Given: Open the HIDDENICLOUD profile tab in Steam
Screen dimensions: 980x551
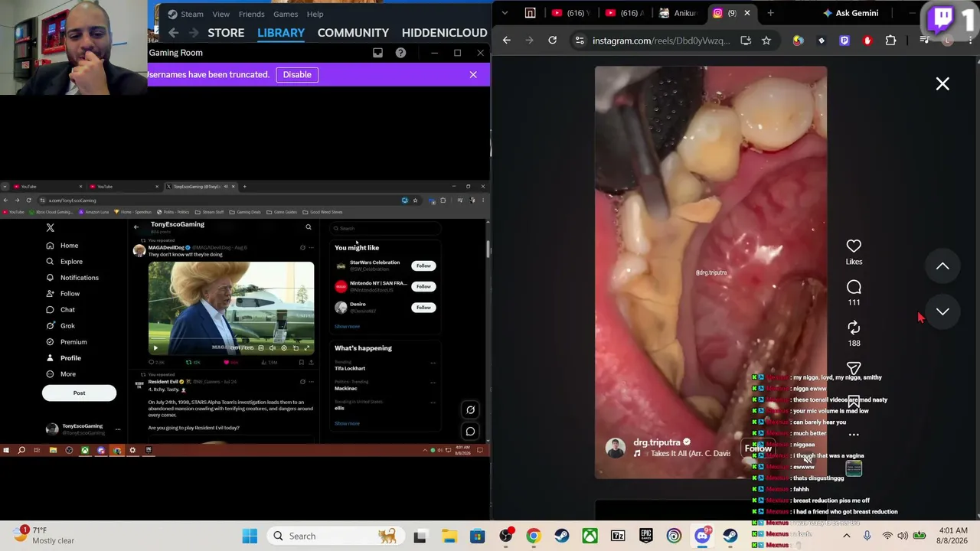Looking at the screenshot, I should [x=444, y=33].
